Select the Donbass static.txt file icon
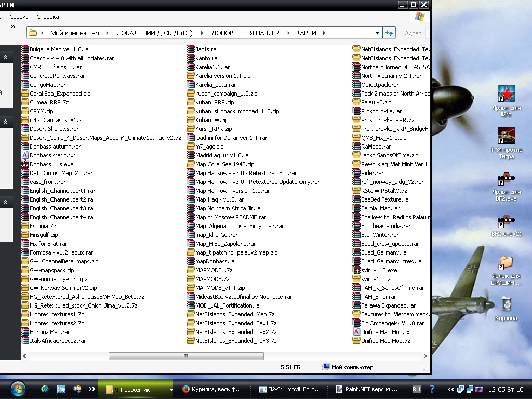 (x=25, y=155)
